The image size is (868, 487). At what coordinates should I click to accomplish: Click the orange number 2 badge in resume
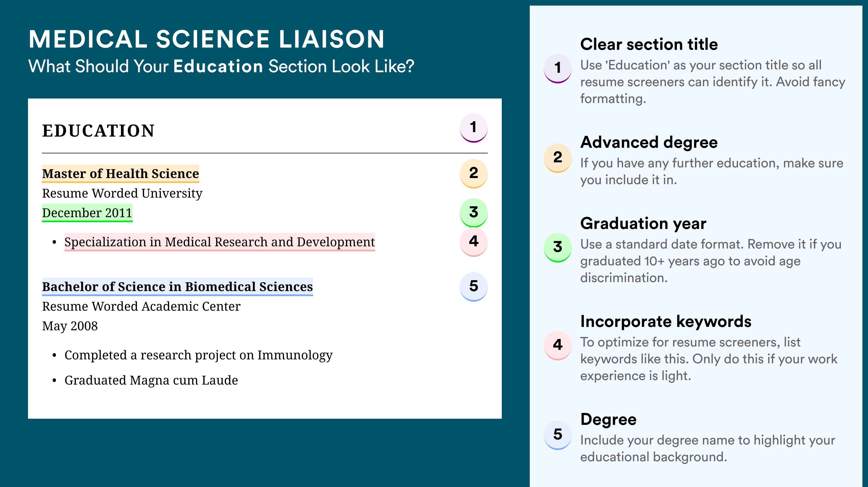click(473, 174)
